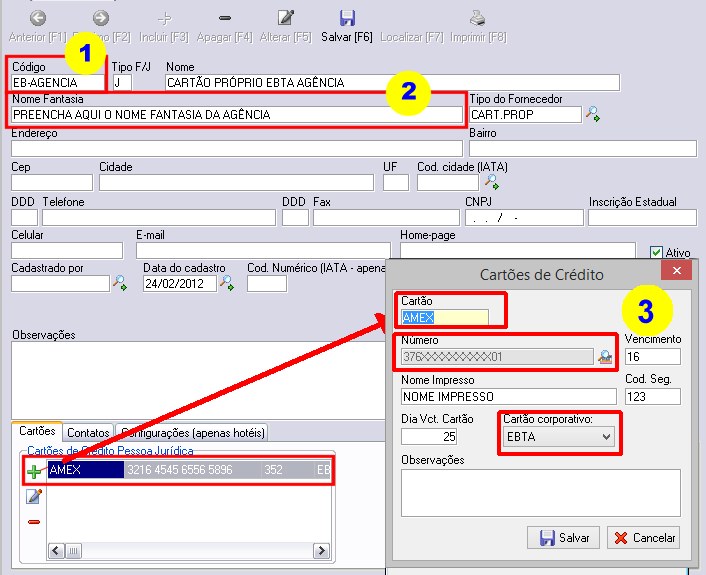Click the Fax field

point(386,217)
